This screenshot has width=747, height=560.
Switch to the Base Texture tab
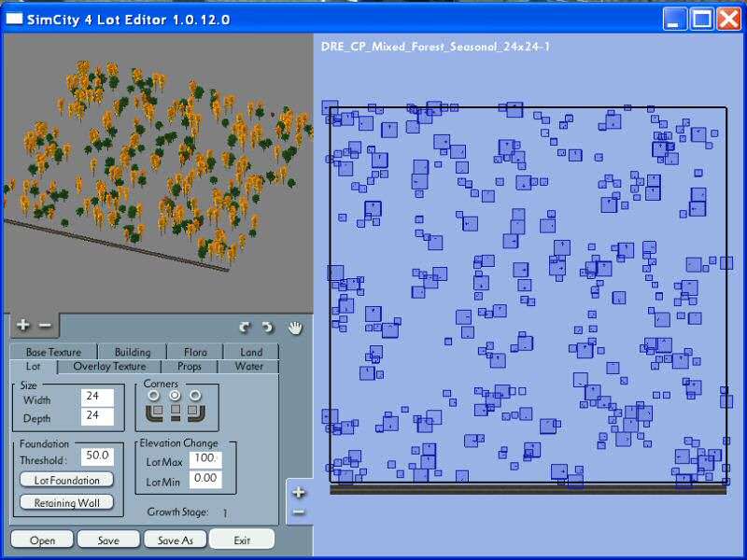tap(53, 352)
